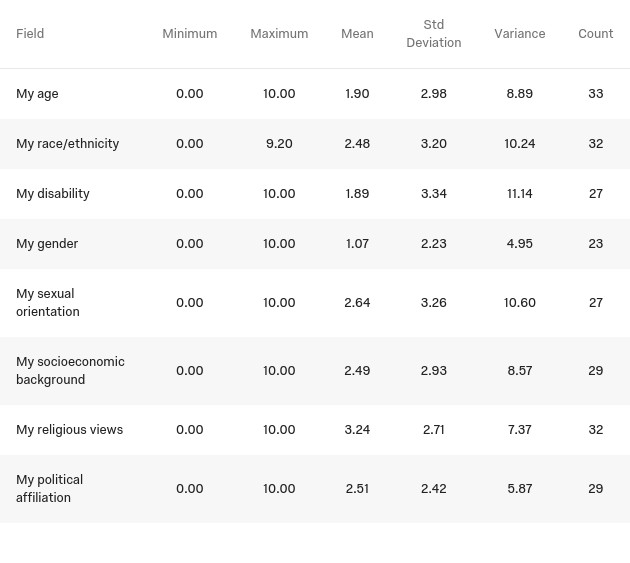
Task: Click the Variance column header
Action: click(520, 34)
